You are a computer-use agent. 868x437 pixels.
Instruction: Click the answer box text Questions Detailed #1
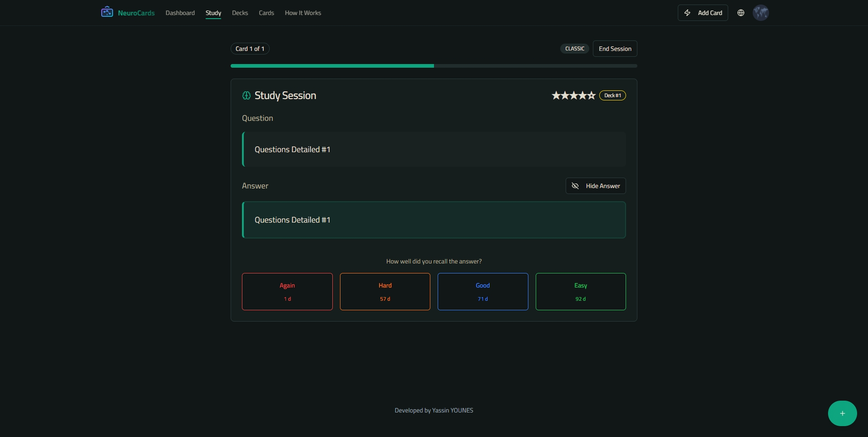coord(292,220)
